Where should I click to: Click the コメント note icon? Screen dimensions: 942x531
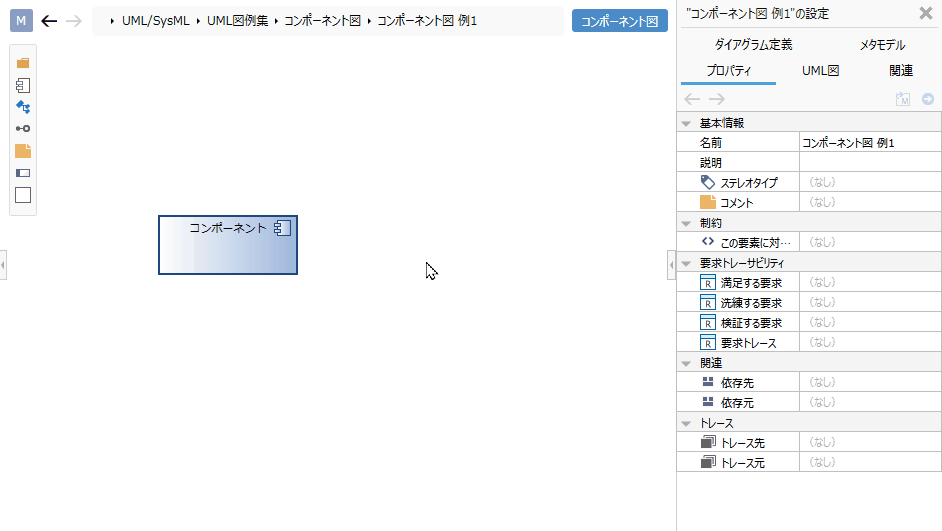pos(708,202)
